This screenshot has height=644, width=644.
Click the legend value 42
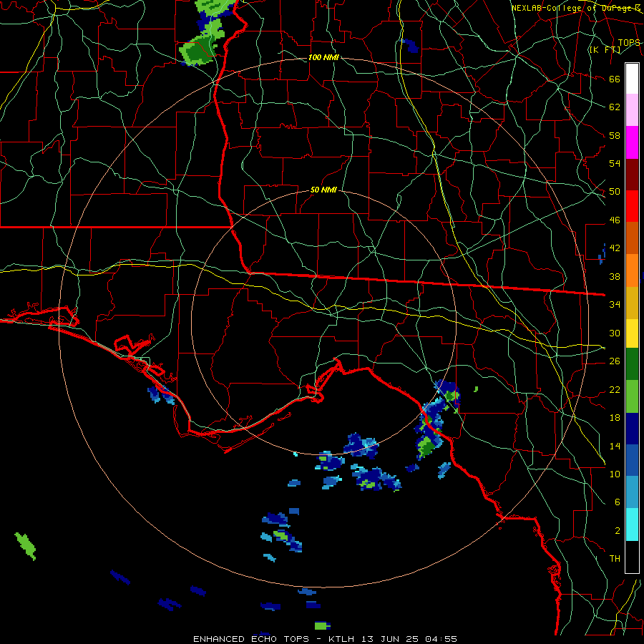(x=615, y=248)
